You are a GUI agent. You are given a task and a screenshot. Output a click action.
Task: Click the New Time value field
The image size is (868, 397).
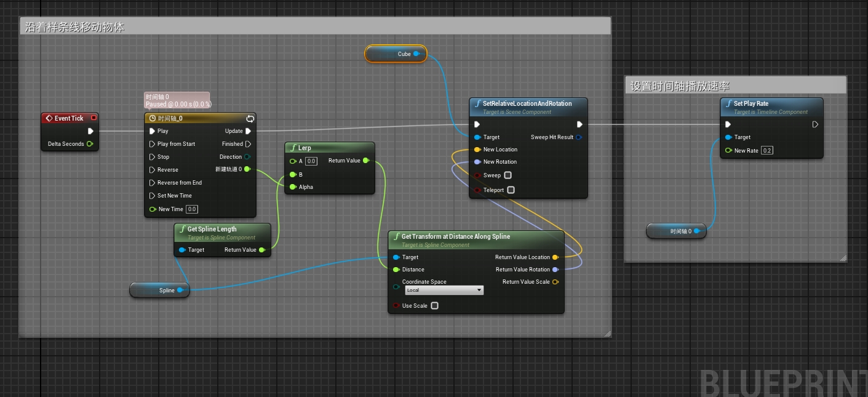click(x=192, y=209)
